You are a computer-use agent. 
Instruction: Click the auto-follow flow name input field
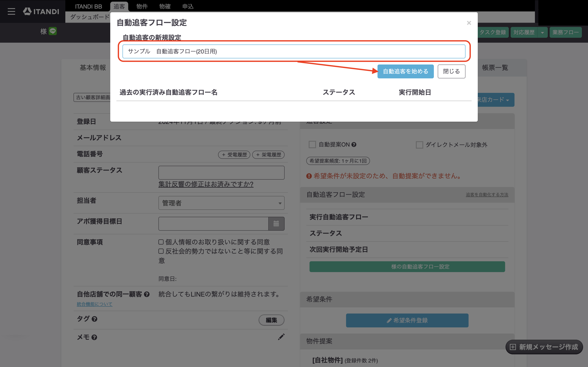coord(294,51)
